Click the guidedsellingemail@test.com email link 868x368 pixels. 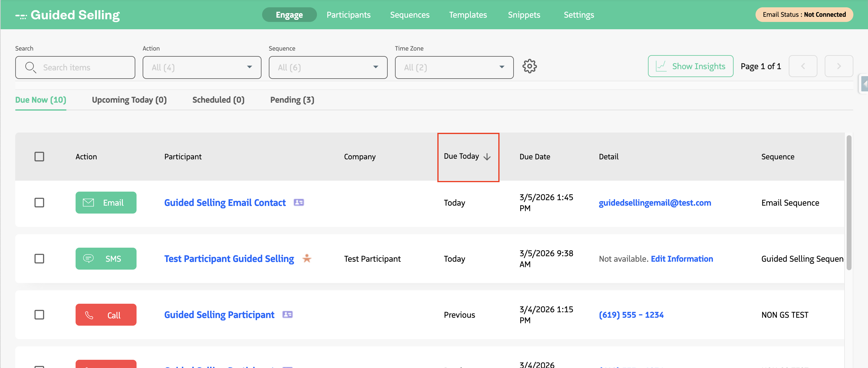(655, 202)
